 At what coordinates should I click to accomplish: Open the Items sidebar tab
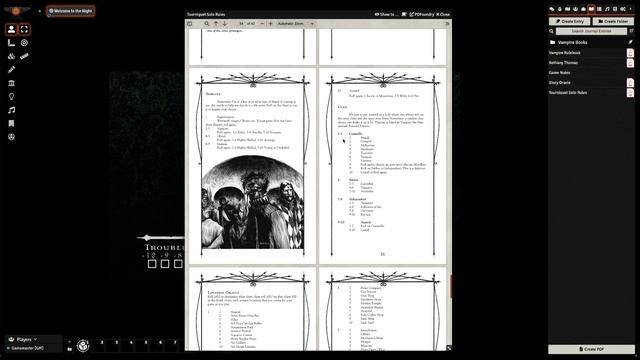pos(583,9)
